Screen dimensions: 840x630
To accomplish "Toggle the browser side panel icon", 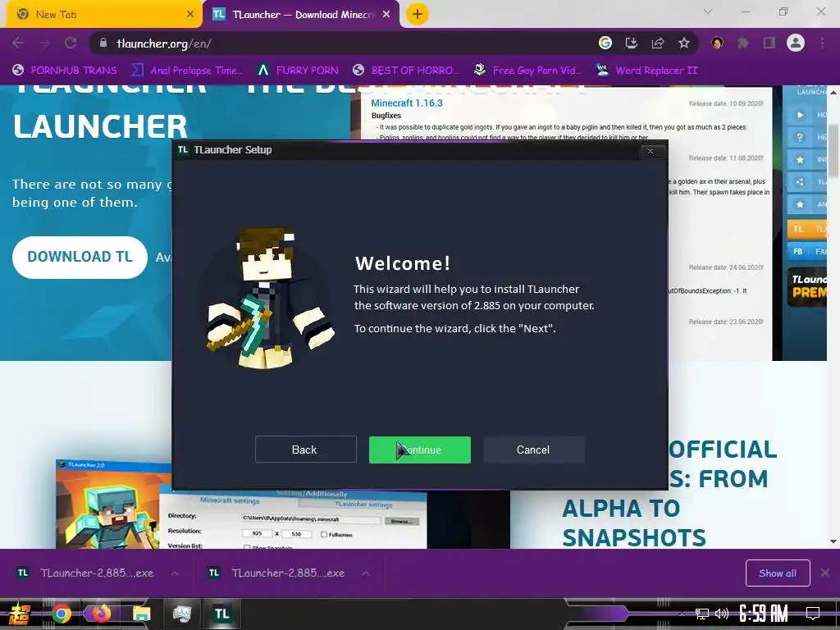I will (769, 43).
